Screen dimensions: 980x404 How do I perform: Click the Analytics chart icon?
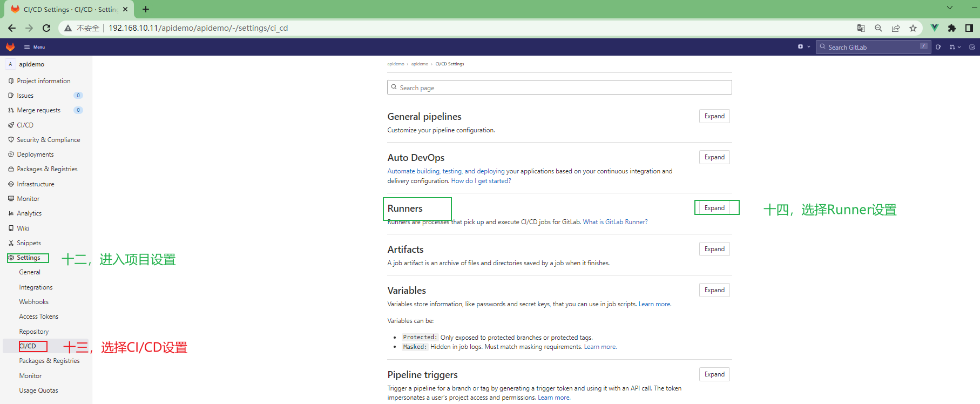11,213
